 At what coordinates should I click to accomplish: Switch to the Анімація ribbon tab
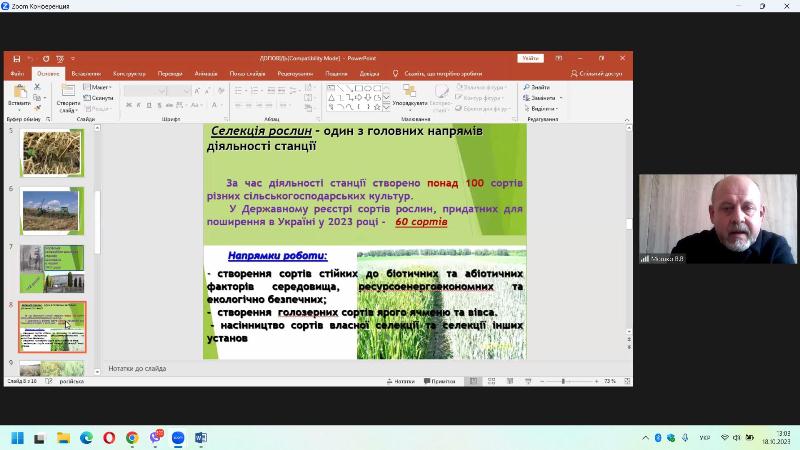206,73
